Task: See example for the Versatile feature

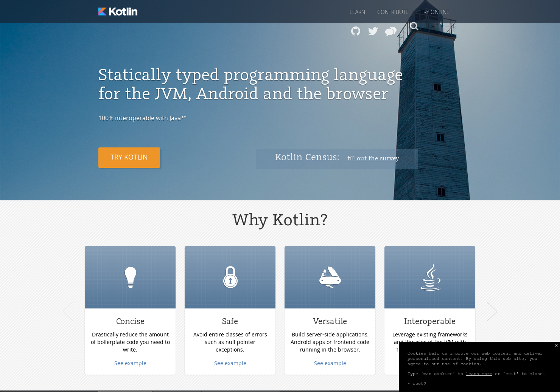Action: click(x=330, y=363)
